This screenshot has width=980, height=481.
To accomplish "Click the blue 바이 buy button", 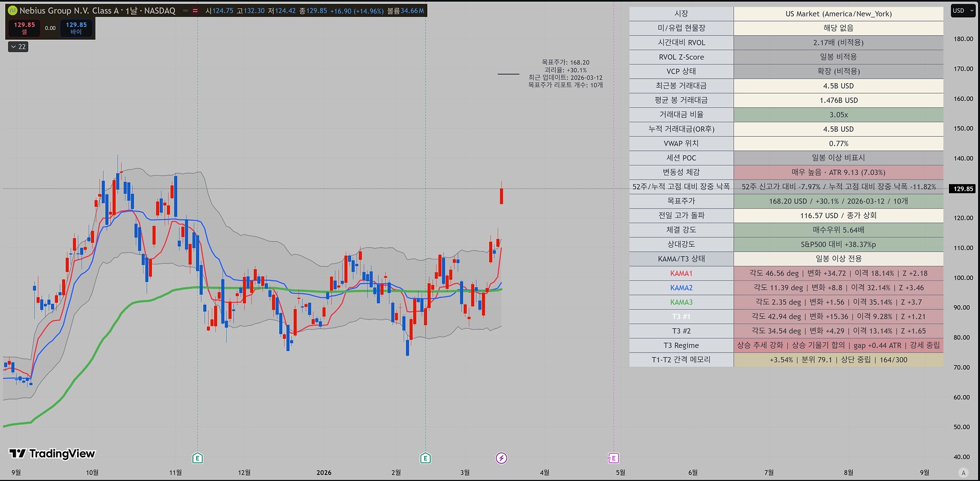I will coord(76,28).
